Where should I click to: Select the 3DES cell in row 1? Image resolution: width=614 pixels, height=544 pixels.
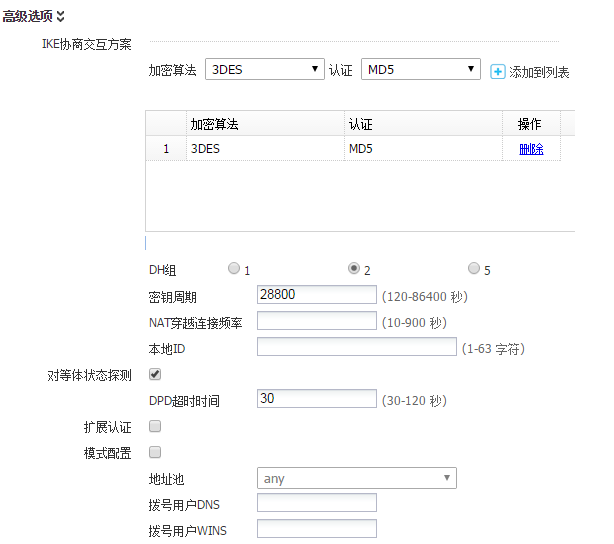pos(265,148)
